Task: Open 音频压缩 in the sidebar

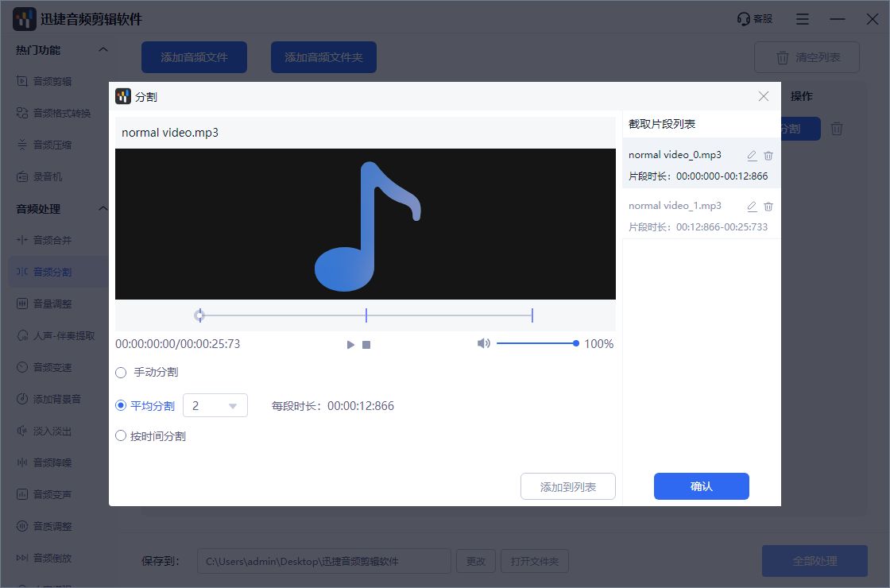Action: pos(52,145)
